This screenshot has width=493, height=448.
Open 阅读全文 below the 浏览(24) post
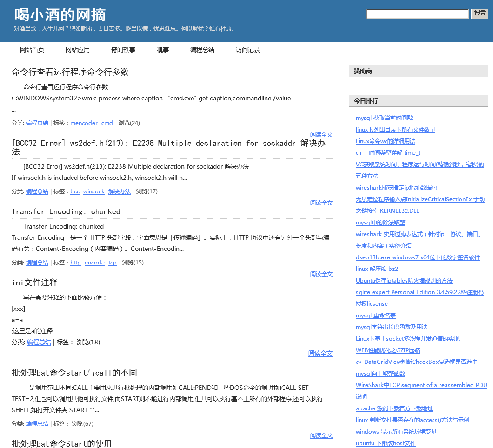click(321, 134)
